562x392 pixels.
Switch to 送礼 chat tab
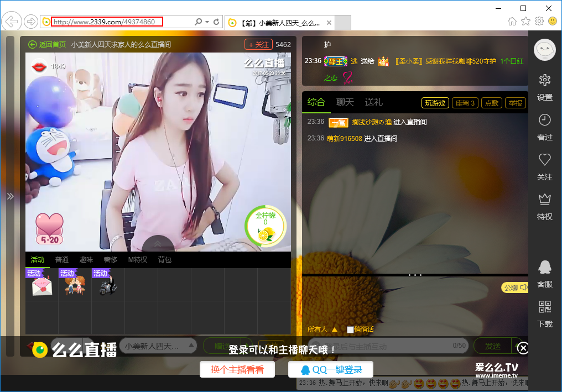(373, 102)
